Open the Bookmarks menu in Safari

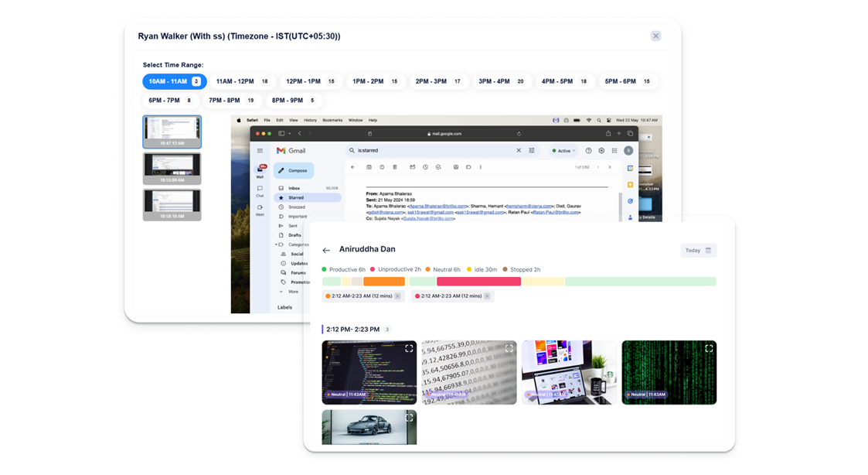332,120
